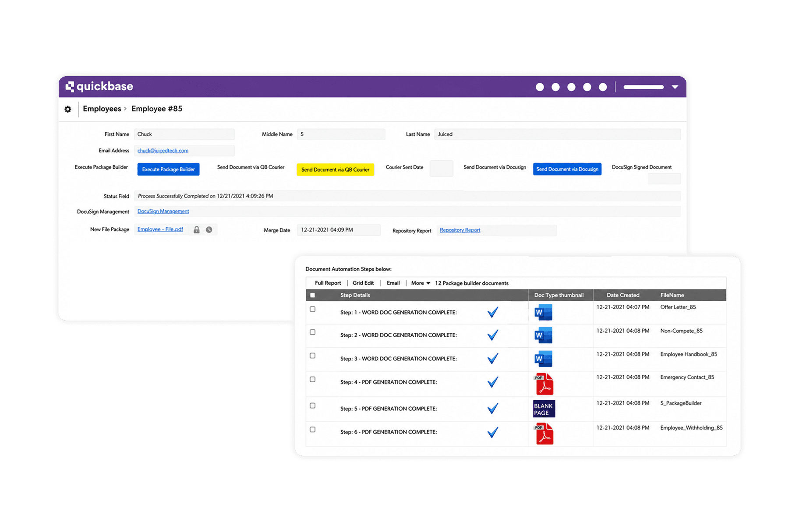Click the clock history icon beside Employee - File.pdf

click(209, 229)
